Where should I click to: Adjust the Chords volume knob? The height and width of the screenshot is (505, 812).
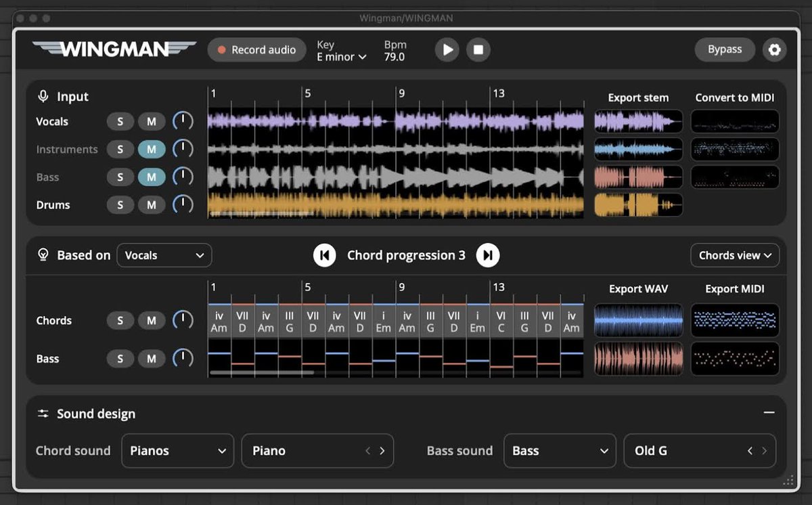183,321
